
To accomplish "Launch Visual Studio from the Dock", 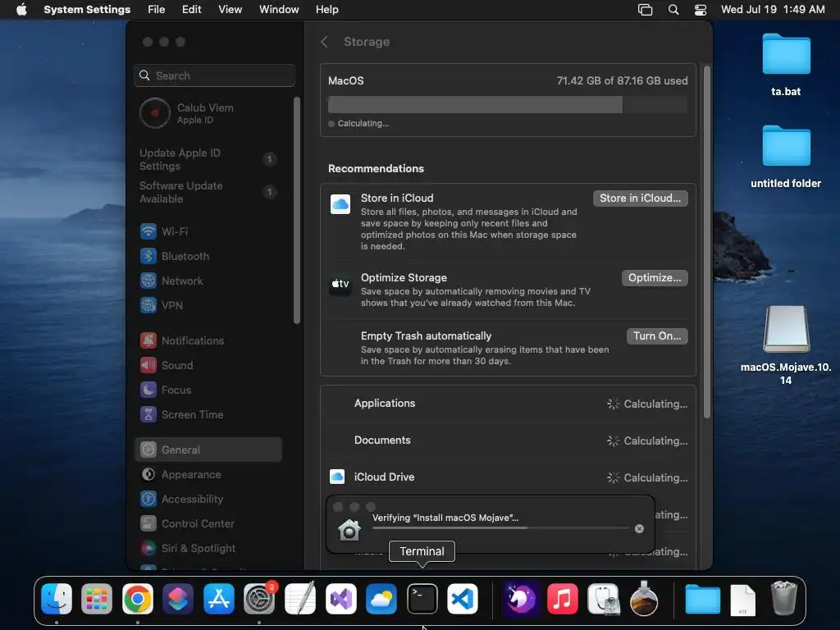I will pyautogui.click(x=340, y=598).
